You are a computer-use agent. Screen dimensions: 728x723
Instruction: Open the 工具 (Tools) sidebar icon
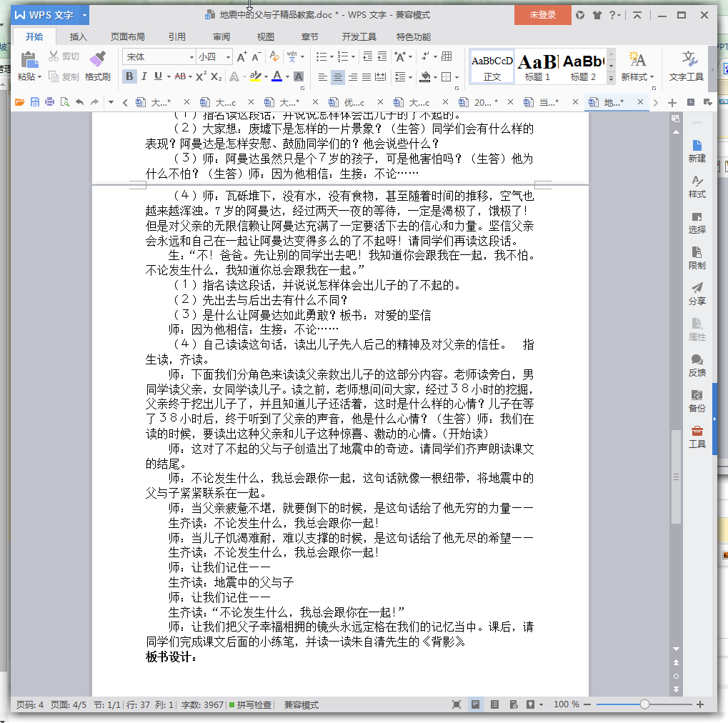click(x=697, y=437)
